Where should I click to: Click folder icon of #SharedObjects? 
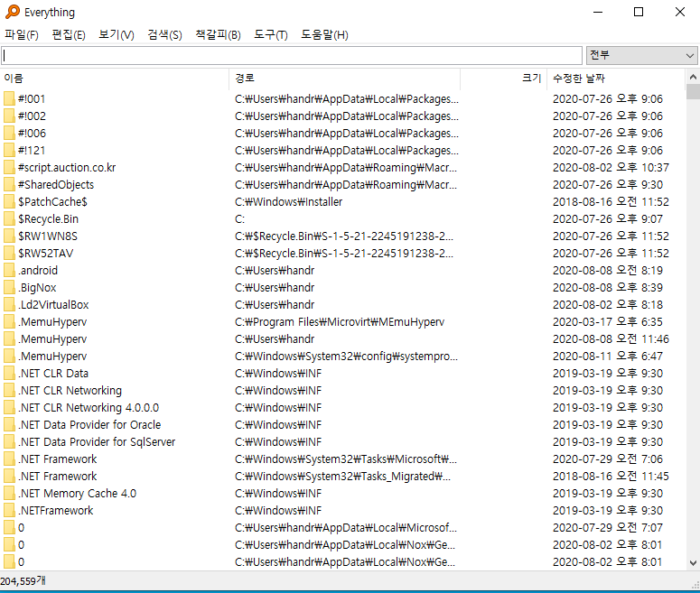tap(9, 185)
